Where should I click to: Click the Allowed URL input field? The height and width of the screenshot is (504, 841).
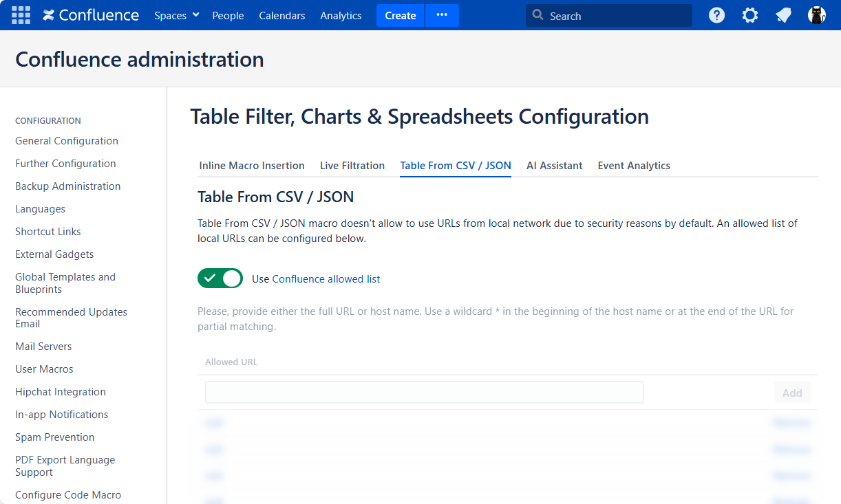coord(424,393)
